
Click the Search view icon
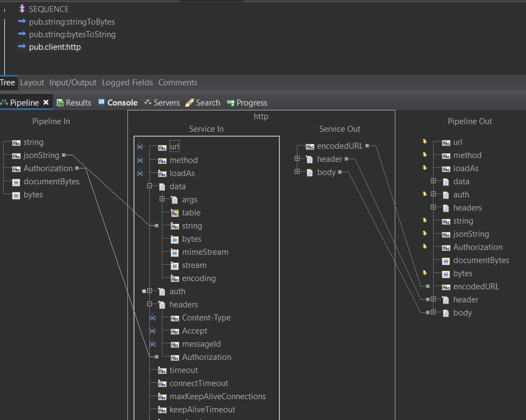190,102
